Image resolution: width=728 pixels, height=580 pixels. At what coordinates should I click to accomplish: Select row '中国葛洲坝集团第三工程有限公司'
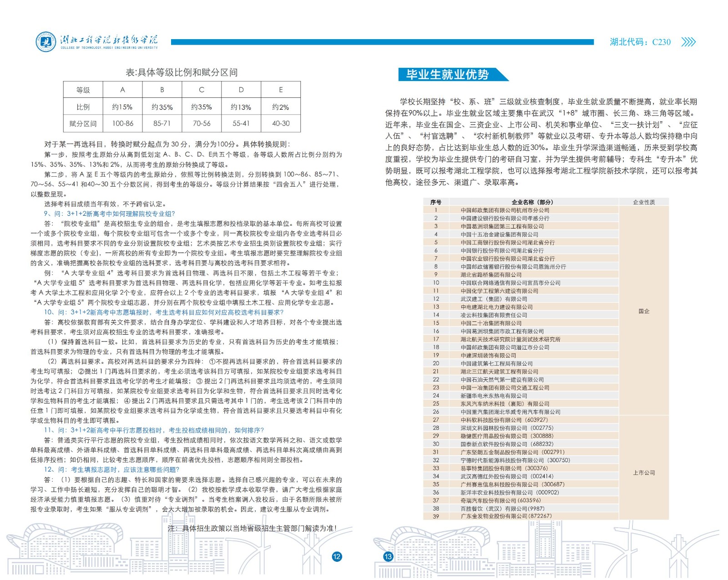(521, 226)
